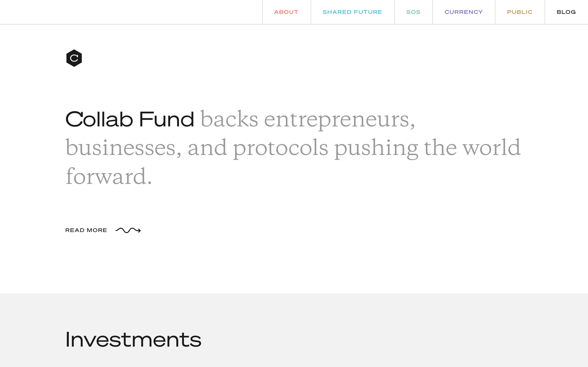Follow the Read More link

click(x=86, y=230)
